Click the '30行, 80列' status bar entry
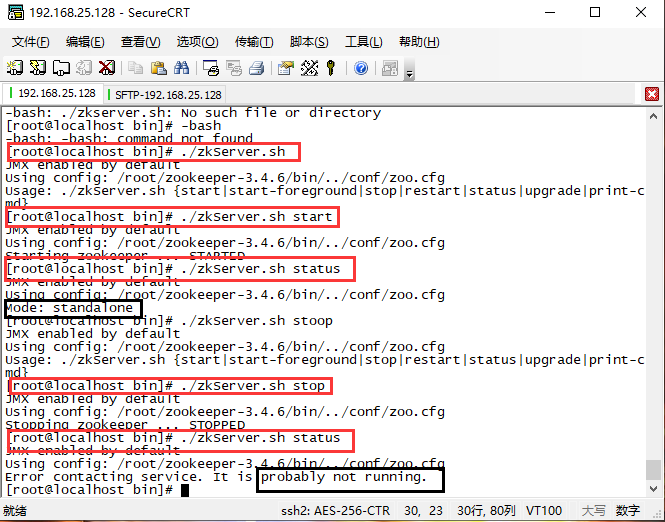This screenshot has width=665, height=522. (486, 511)
